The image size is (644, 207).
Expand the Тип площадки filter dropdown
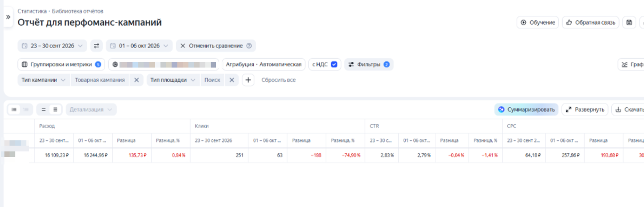click(173, 80)
